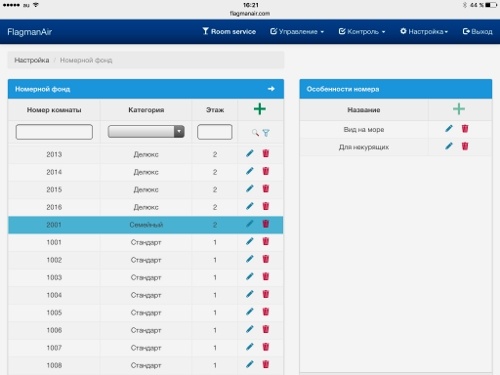Edit room 2015 with pencil icon
This screenshot has height=375, width=500.
tap(250, 189)
